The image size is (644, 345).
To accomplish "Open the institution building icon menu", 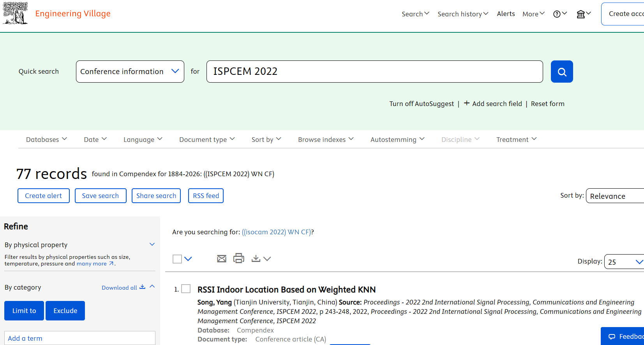I will 584,14.
